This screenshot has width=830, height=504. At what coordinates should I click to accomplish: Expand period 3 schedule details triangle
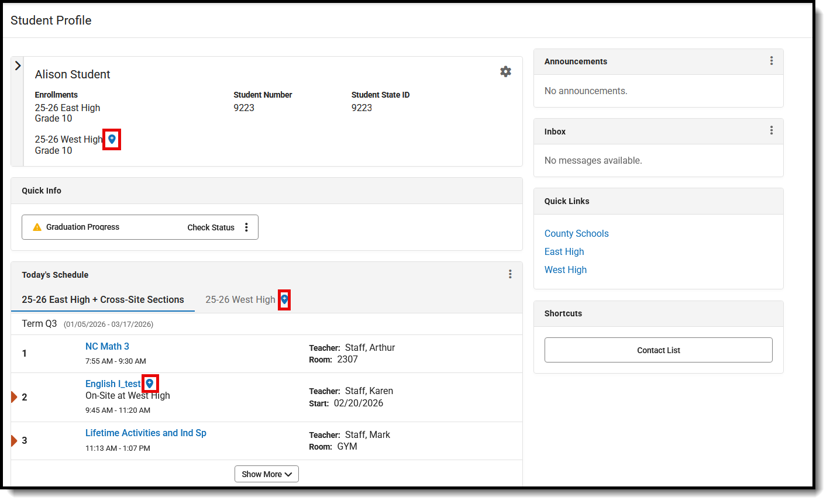[13, 440]
